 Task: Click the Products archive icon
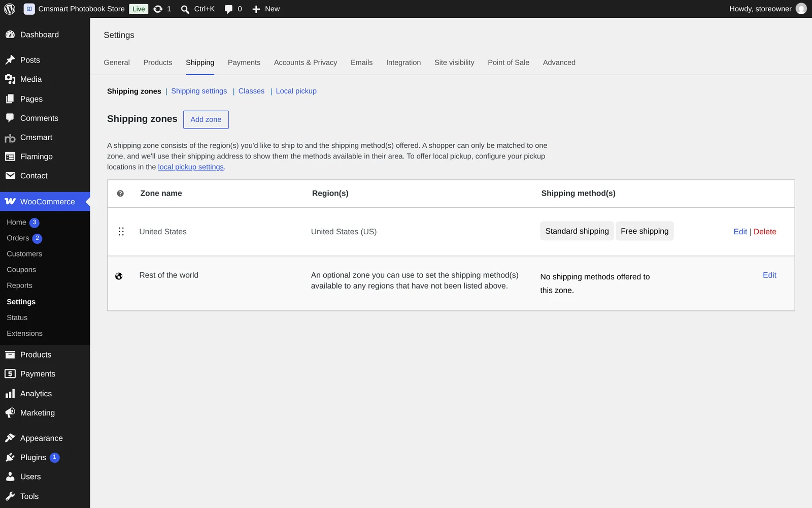tap(10, 355)
